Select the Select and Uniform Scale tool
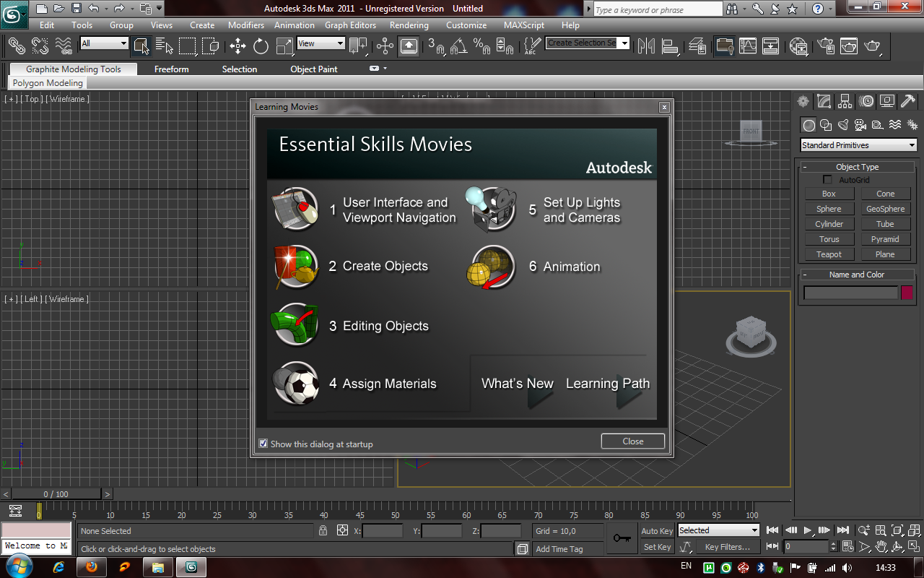 coord(284,46)
